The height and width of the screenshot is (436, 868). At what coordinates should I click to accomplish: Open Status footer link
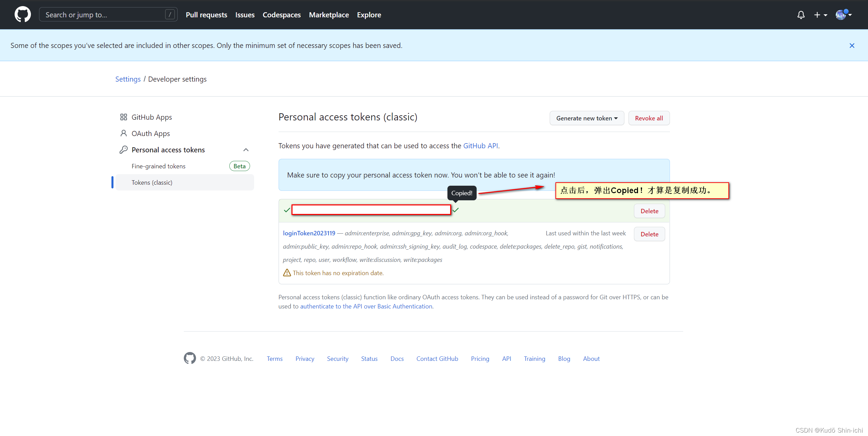pos(369,359)
